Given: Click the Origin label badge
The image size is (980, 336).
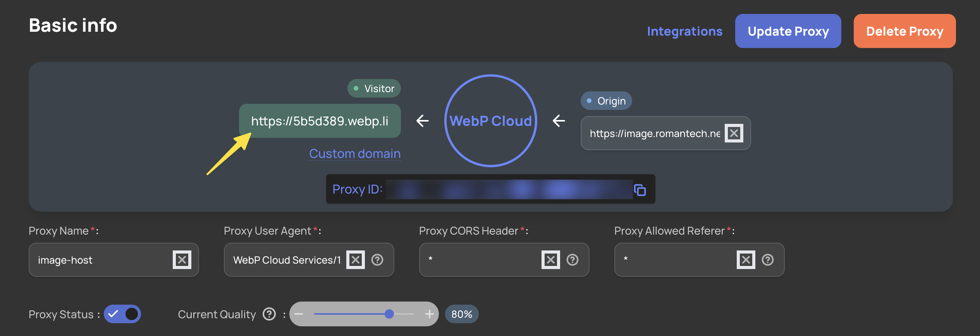Looking at the screenshot, I should click(x=606, y=101).
